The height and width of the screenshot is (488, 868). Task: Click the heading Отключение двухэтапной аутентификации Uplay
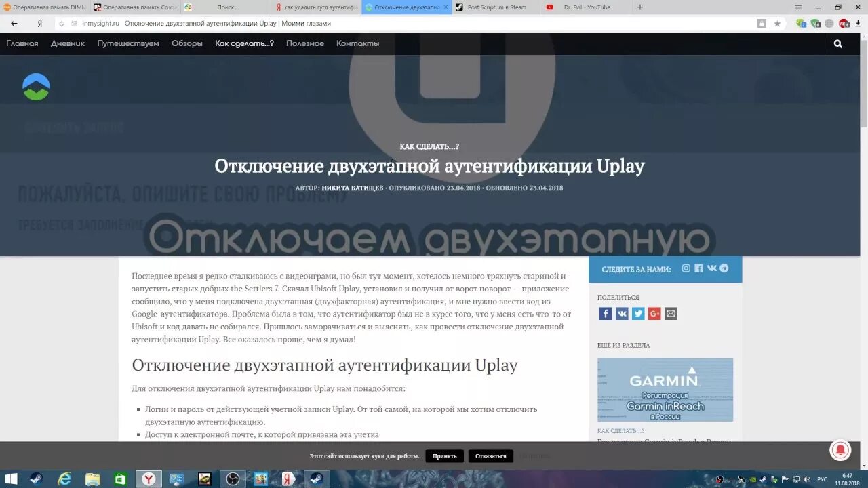click(x=325, y=365)
